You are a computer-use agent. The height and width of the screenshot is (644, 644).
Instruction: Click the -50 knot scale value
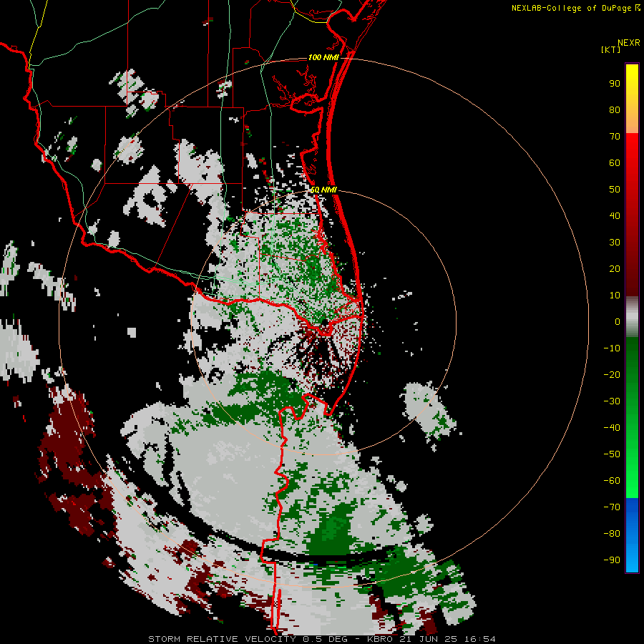pos(612,454)
